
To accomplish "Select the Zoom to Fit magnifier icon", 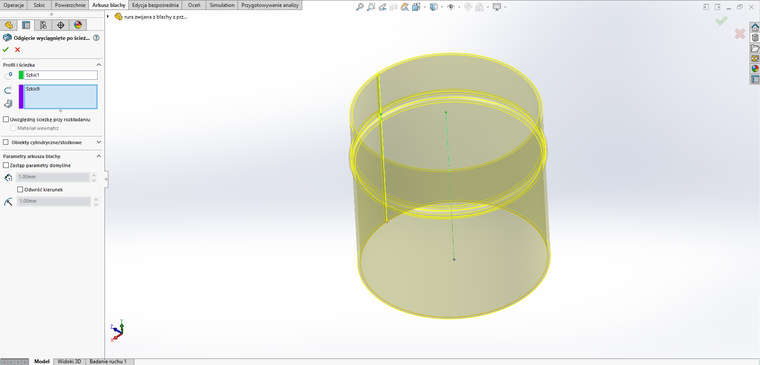I will click(359, 7).
